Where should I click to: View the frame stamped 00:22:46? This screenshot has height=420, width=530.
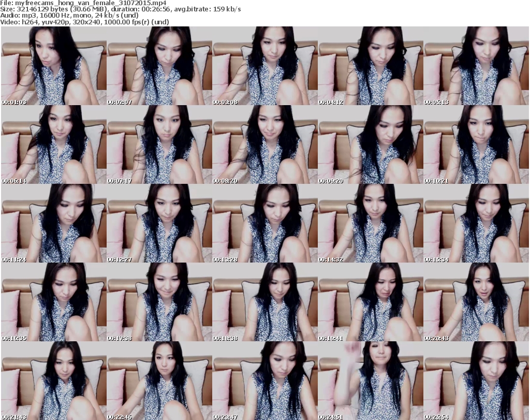point(159,381)
